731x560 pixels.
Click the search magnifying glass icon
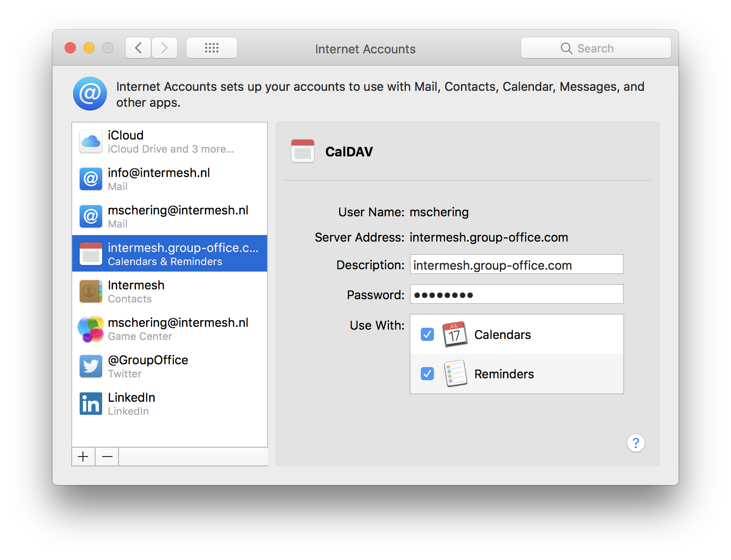pyautogui.click(x=567, y=48)
